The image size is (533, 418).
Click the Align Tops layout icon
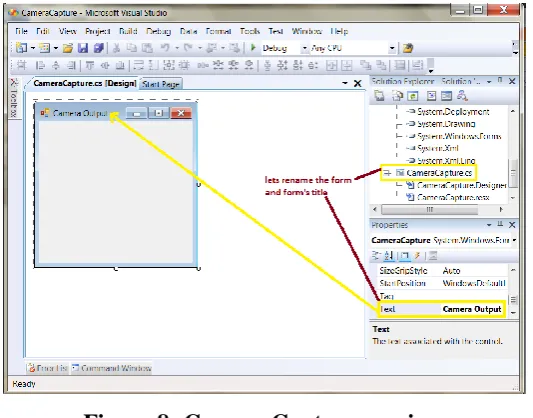[x=89, y=65]
